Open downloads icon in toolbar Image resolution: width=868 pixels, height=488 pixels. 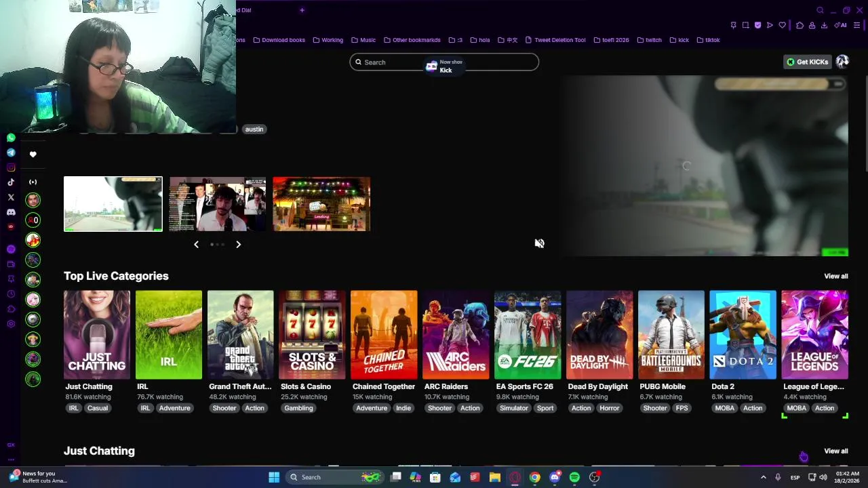coord(824,25)
